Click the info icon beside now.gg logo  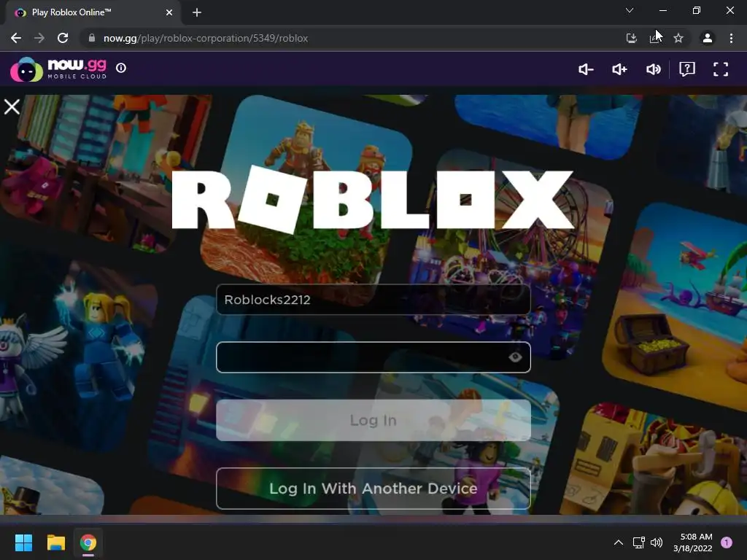121,68
